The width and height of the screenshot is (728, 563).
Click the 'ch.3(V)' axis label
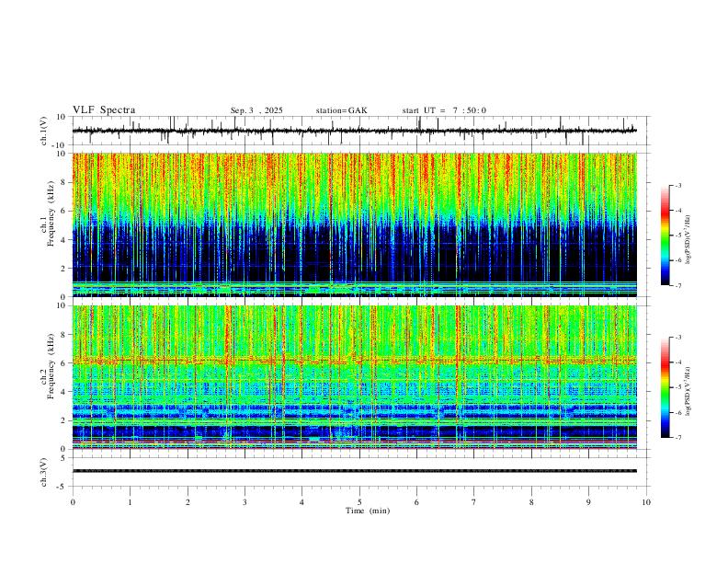44,472
